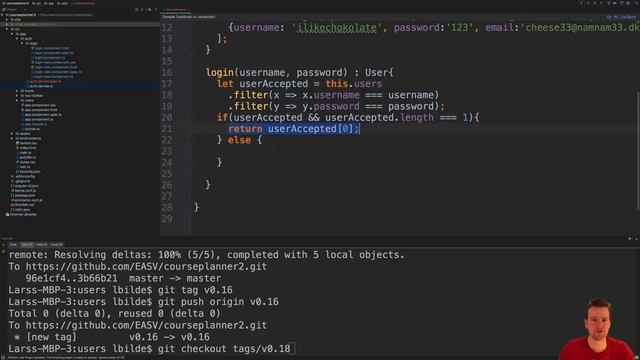The image size is (640, 360).
Task: Open Terminal panel settings gear icon
Action: pyautogui.click(x=629, y=238)
